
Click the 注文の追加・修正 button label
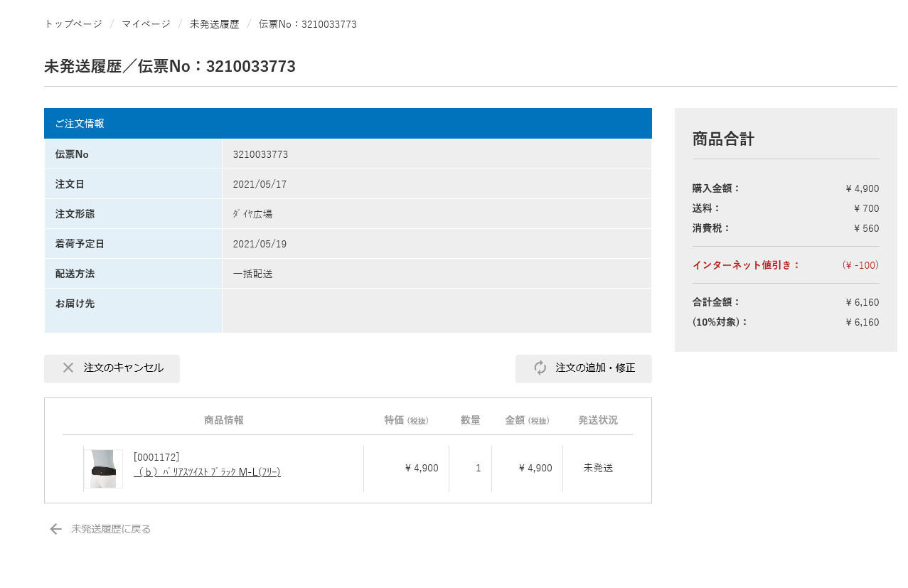pyautogui.click(x=595, y=368)
